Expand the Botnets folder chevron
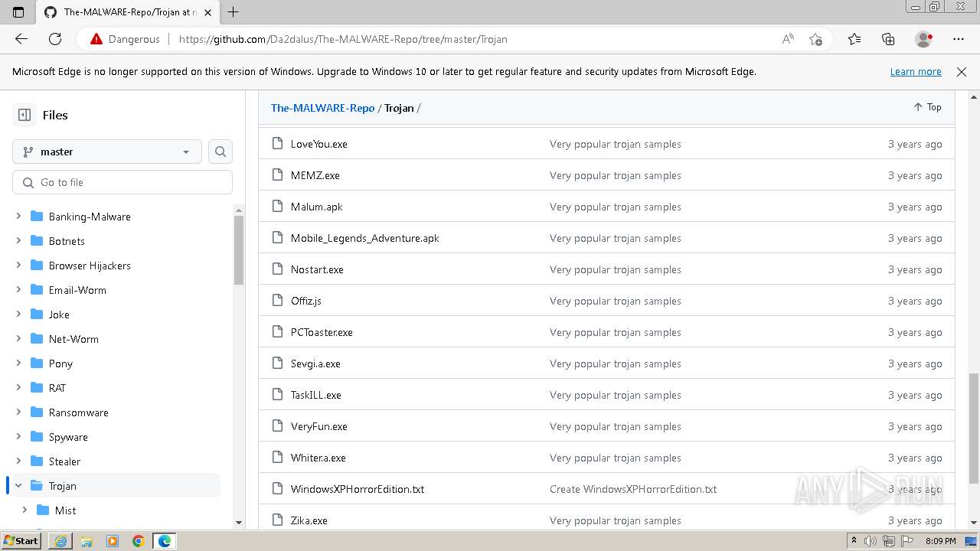 coord(18,241)
